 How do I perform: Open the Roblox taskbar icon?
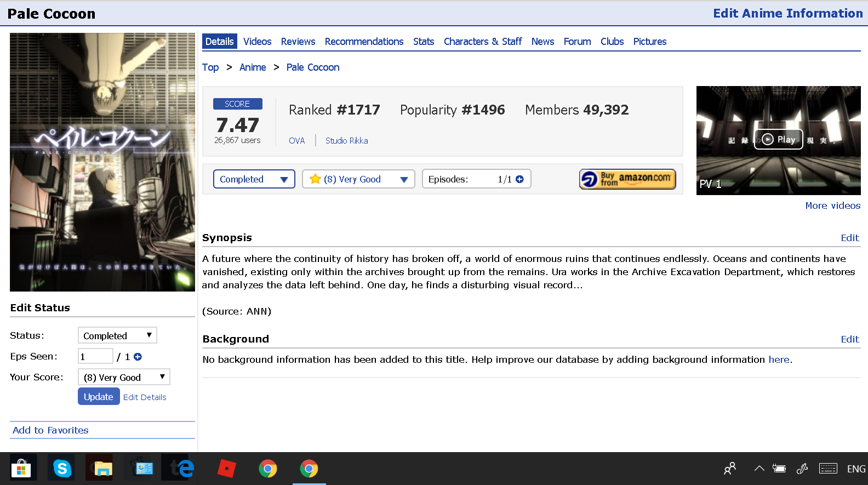pyautogui.click(x=226, y=469)
